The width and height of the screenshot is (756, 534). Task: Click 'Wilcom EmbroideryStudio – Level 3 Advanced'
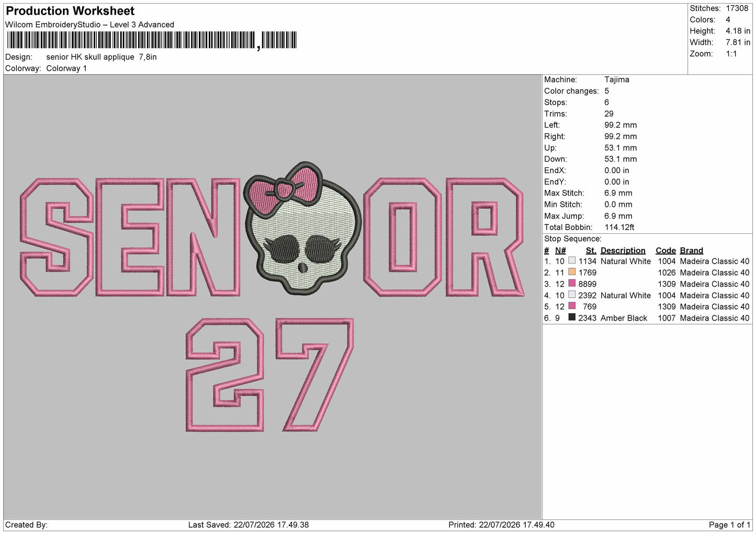[x=89, y=25]
